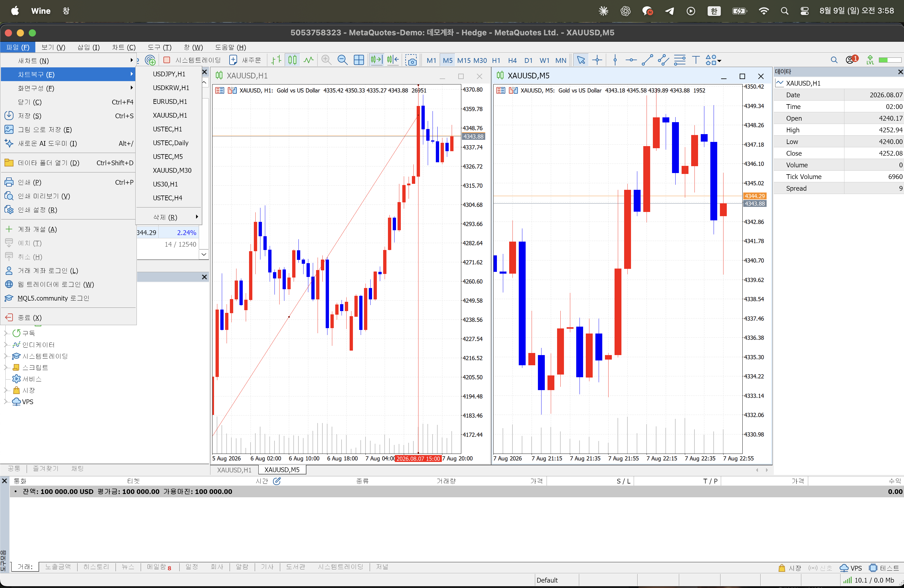Switch to the XAUUSD,H1 chart tab
This screenshot has height=588, width=904.
234,470
